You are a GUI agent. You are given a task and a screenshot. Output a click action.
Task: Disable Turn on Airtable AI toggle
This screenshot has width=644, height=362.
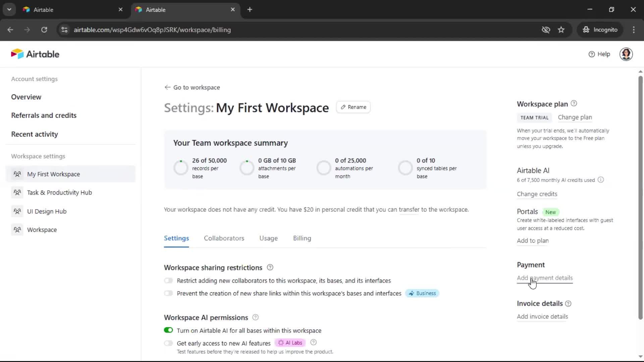(x=169, y=330)
